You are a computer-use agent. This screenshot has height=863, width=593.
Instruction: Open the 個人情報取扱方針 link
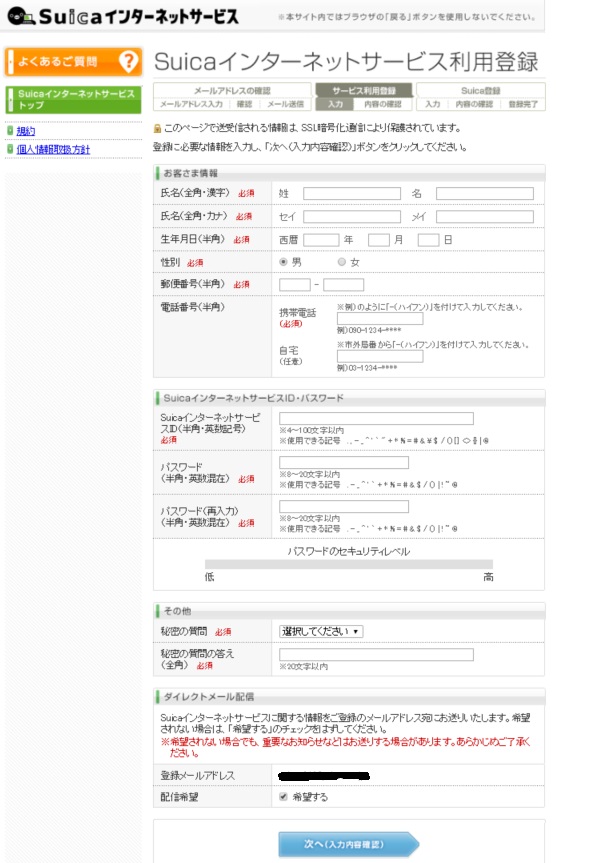(53, 150)
